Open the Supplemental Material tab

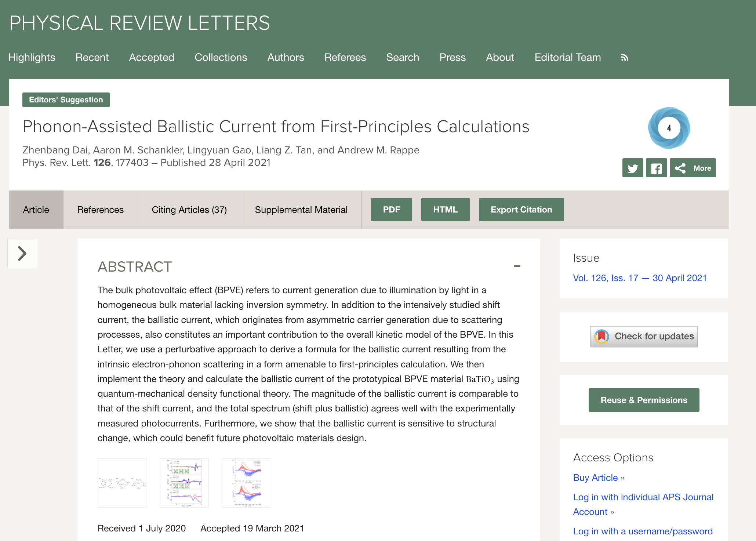pos(301,210)
